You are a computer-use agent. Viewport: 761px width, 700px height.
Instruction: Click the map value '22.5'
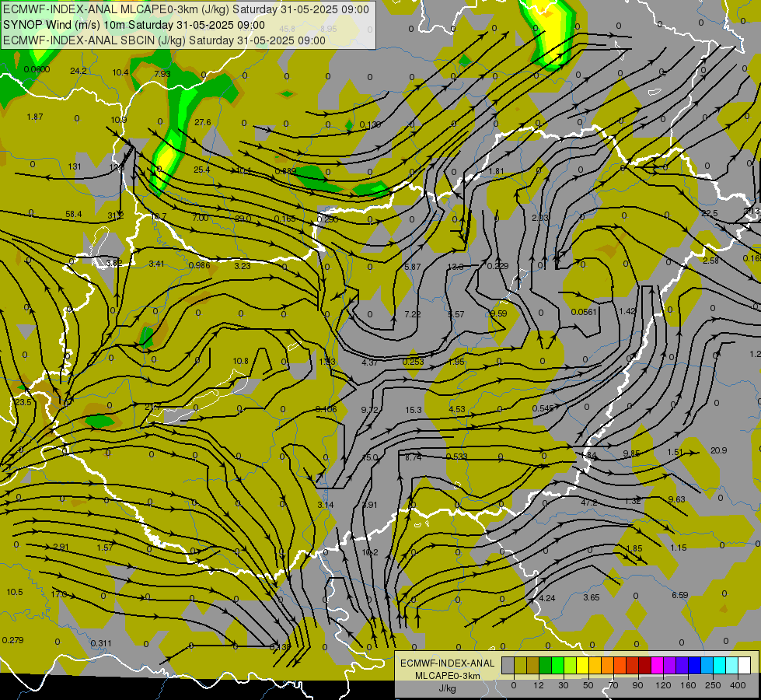click(709, 213)
